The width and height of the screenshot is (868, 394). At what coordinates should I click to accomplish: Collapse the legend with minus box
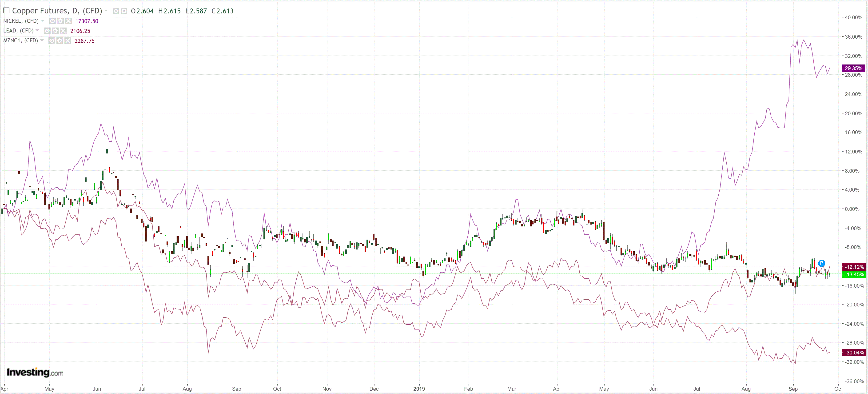click(6, 10)
